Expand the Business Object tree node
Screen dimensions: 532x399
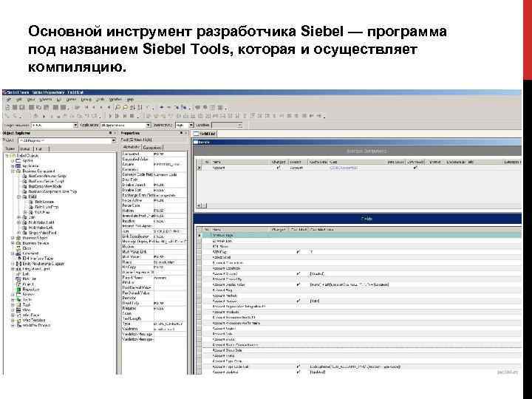point(13,238)
